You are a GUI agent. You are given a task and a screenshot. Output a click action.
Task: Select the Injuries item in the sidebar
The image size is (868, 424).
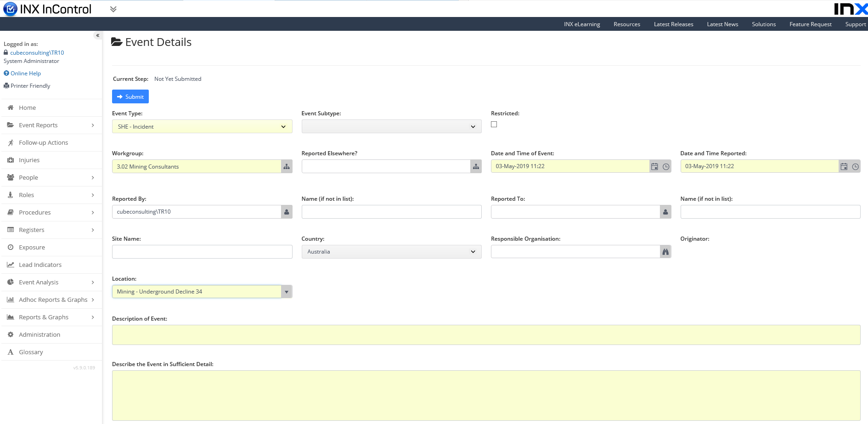click(x=29, y=160)
